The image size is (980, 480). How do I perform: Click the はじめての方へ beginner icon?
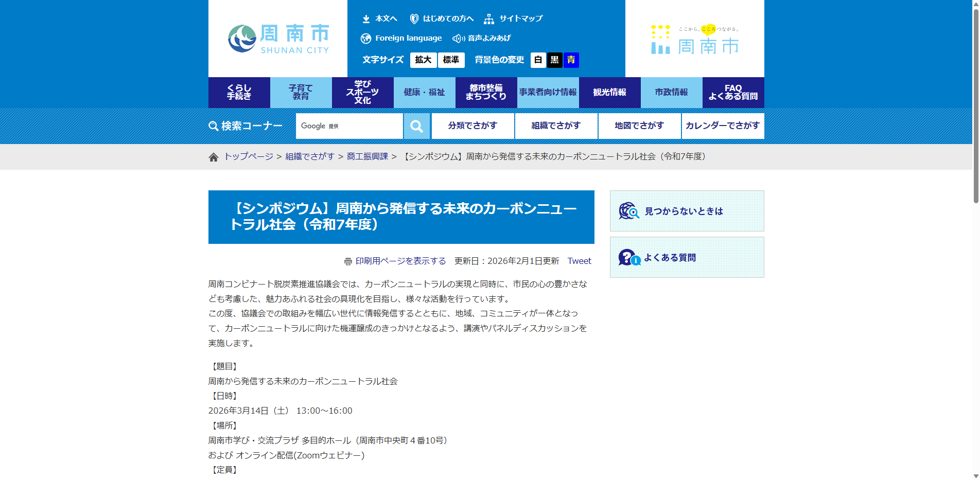click(414, 19)
